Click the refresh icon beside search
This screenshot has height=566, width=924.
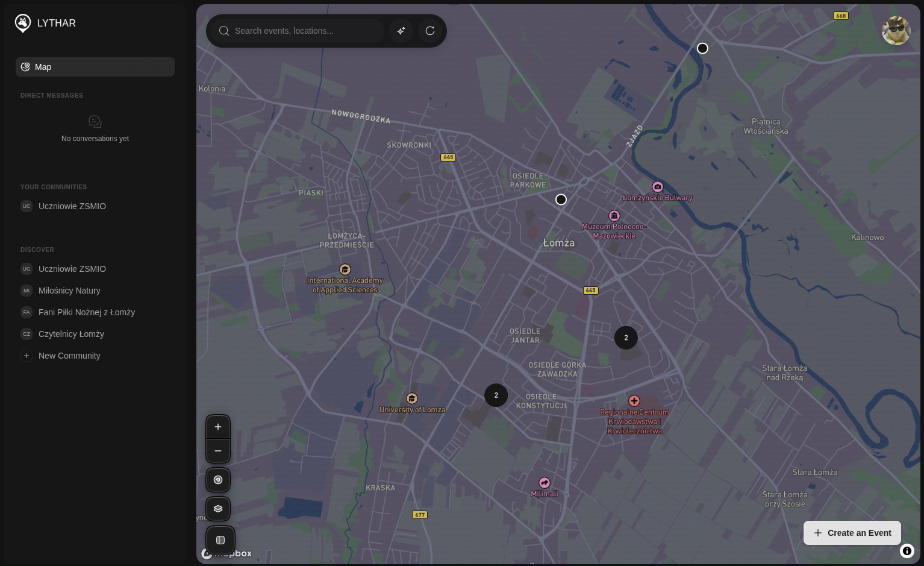pos(430,31)
